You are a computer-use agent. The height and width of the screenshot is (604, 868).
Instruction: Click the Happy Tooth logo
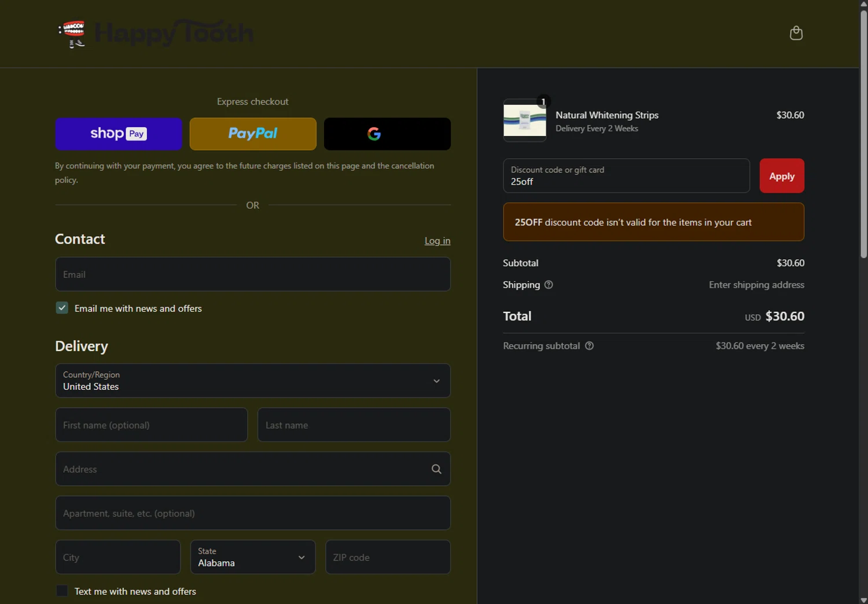156,34
